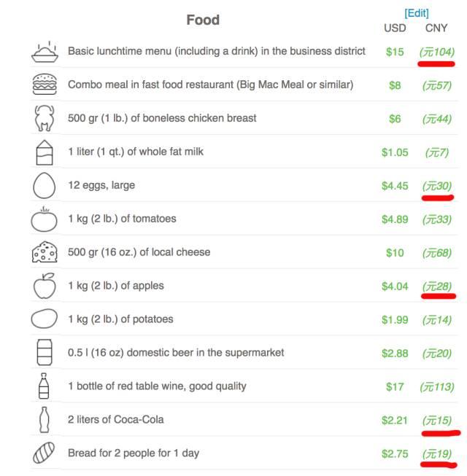Click the "12 eggs, large" item label
Screen dimensions: 467x476
[101, 185]
